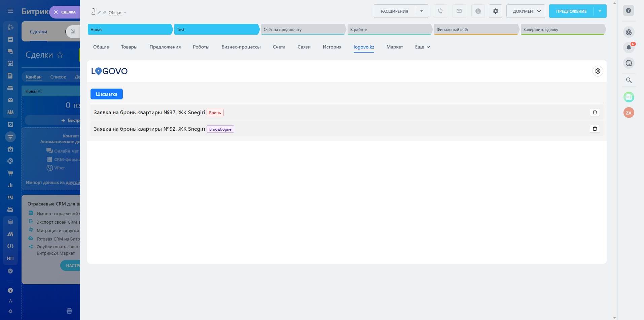Set deal stage to В работе

389,30
